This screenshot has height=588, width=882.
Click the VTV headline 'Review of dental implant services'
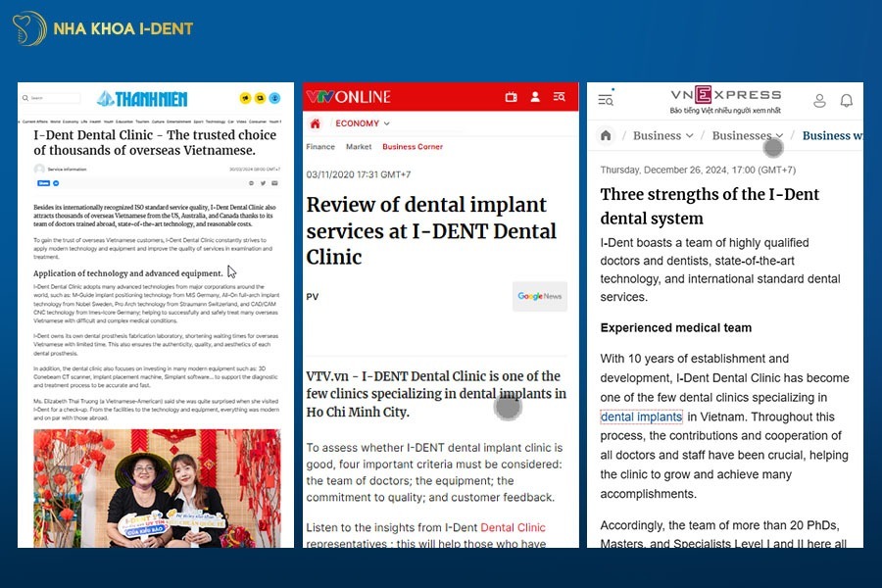click(431, 230)
